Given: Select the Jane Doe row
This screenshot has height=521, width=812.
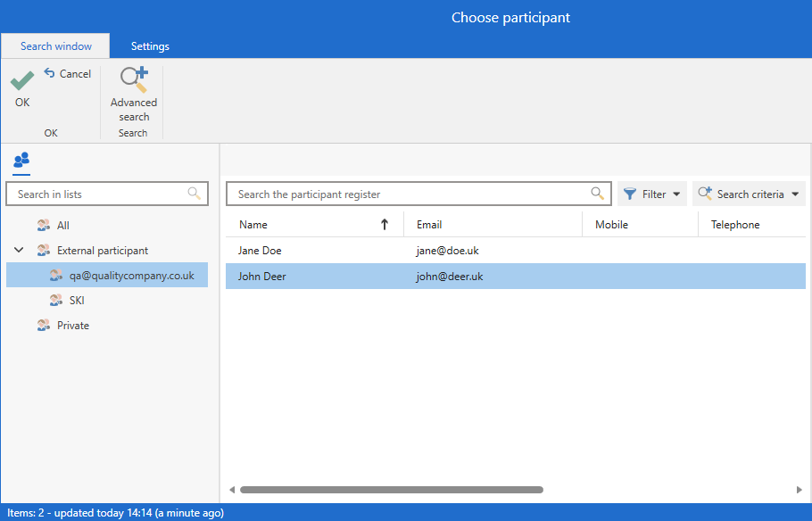Looking at the screenshot, I should [515, 251].
